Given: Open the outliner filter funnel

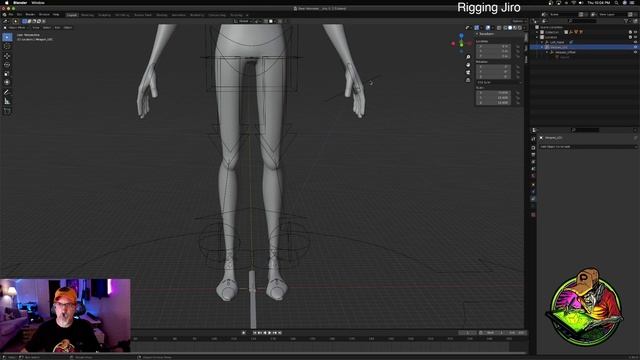Looking at the screenshot, I should 627,21.
